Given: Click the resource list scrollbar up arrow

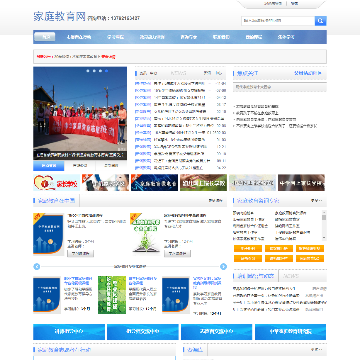Looking at the screenshot, I should tap(324, 212).
